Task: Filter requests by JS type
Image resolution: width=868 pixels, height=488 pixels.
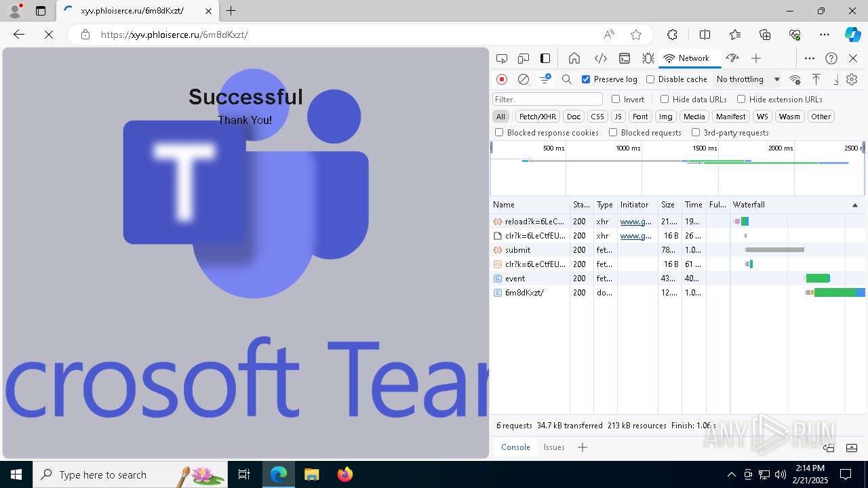Action: [618, 117]
